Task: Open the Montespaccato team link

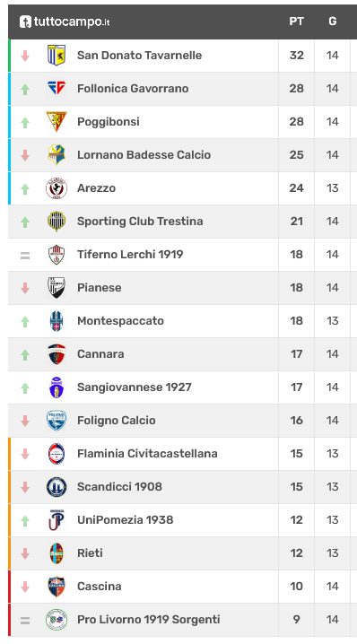Action: tap(120, 321)
